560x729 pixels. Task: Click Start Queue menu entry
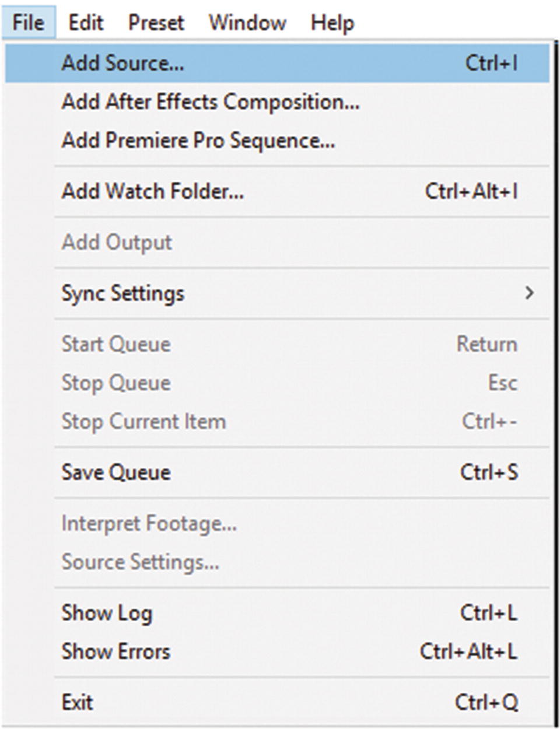[x=116, y=344]
